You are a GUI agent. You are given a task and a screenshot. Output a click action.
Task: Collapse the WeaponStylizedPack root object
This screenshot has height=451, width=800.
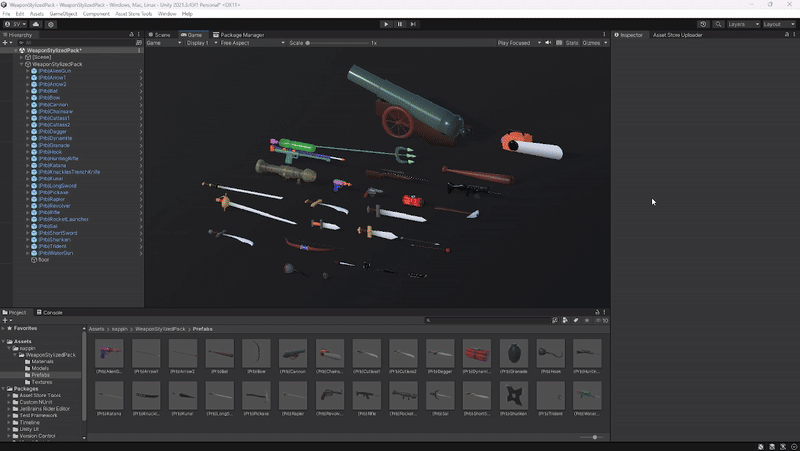[21, 64]
